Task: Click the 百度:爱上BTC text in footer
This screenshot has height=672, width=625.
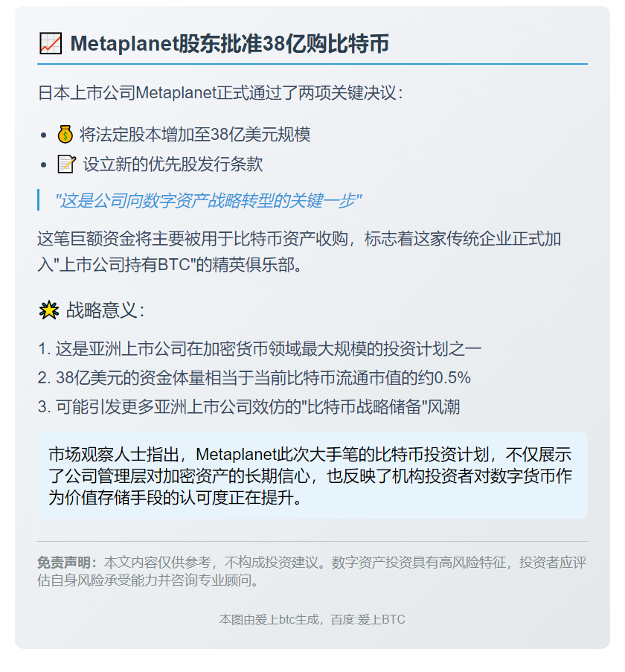Action: tap(368, 620)
